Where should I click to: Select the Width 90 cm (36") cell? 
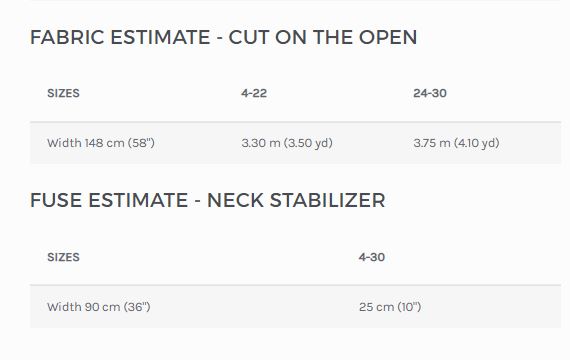click(x=99, y=307)
